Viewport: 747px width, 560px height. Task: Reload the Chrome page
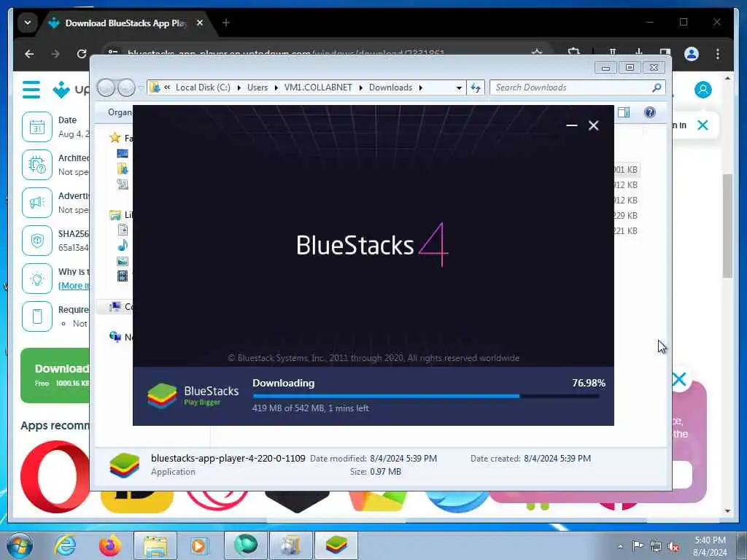(82, 54)
